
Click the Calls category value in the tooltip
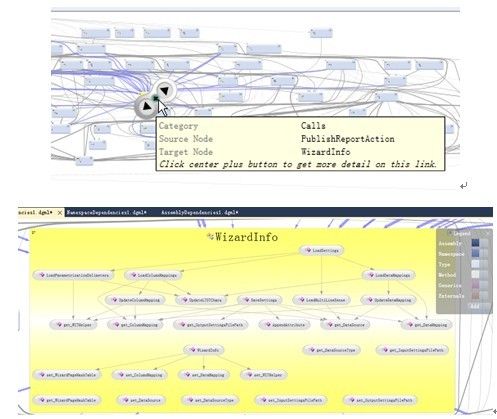(313, 126)
